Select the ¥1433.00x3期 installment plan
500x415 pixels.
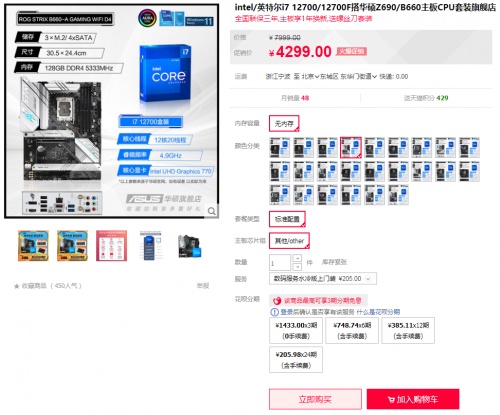pyautogui.click(x=296, y=330)
